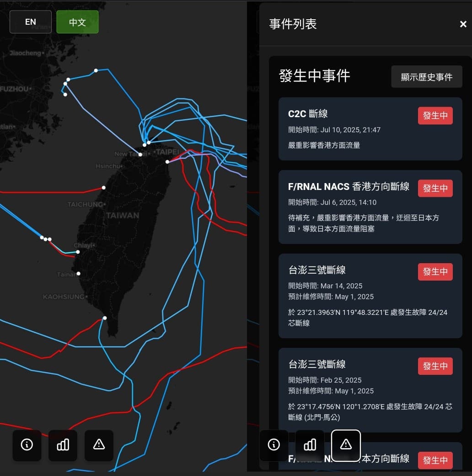Select the 中文 language button
472x476 pixels.
77,22
